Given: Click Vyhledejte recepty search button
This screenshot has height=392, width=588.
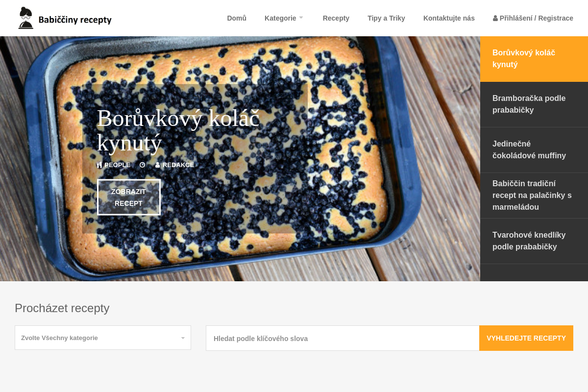Looking at the screenshot, I should tap(526, 338).
